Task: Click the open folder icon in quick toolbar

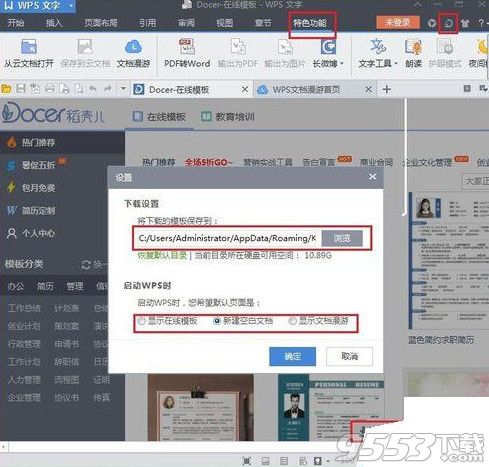Action: tap(6, 89)
